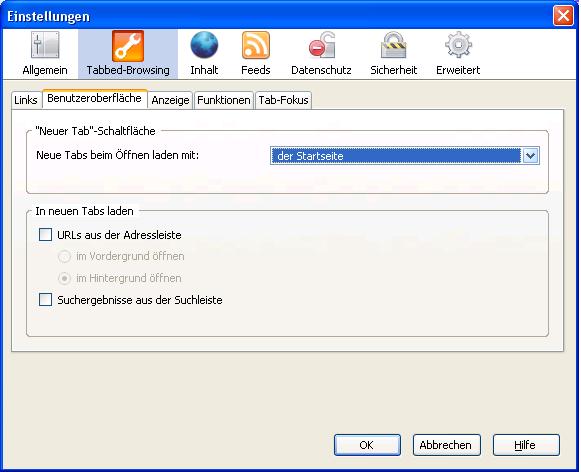This screenshot has width=581, height=472.
Task: Open the Allgemein settings pane icon
Action: coord(45,46)
